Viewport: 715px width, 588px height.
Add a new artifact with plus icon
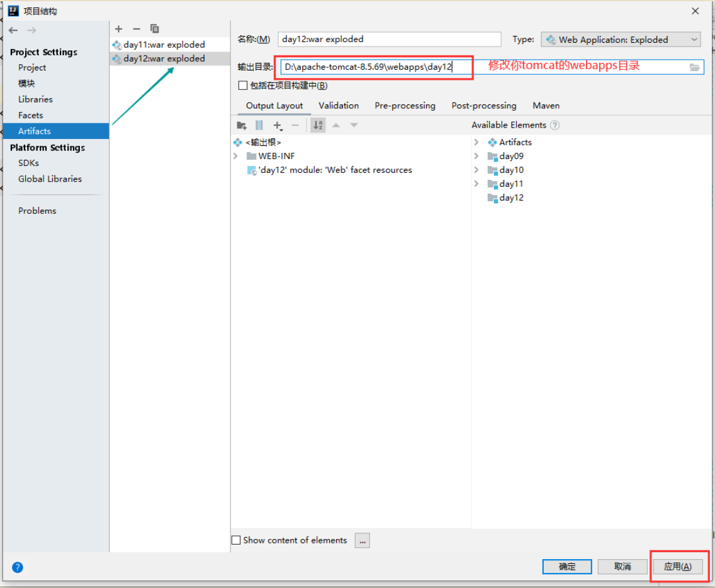[118, 29]
